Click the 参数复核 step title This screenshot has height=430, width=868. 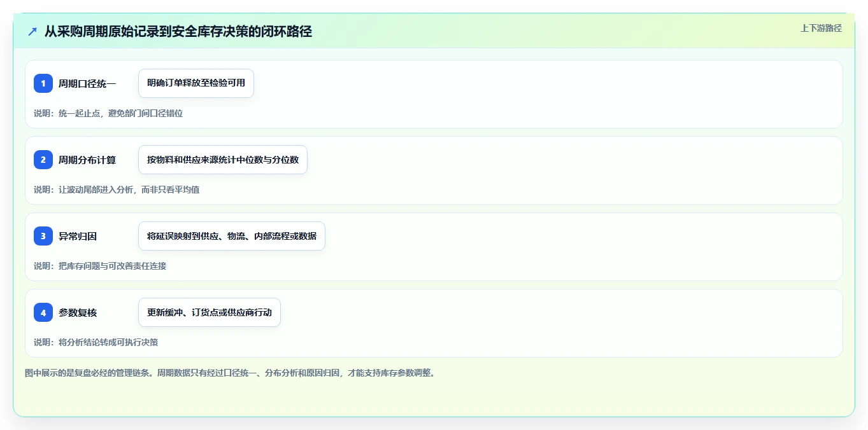pyautogui.click(x=78, y=312)
